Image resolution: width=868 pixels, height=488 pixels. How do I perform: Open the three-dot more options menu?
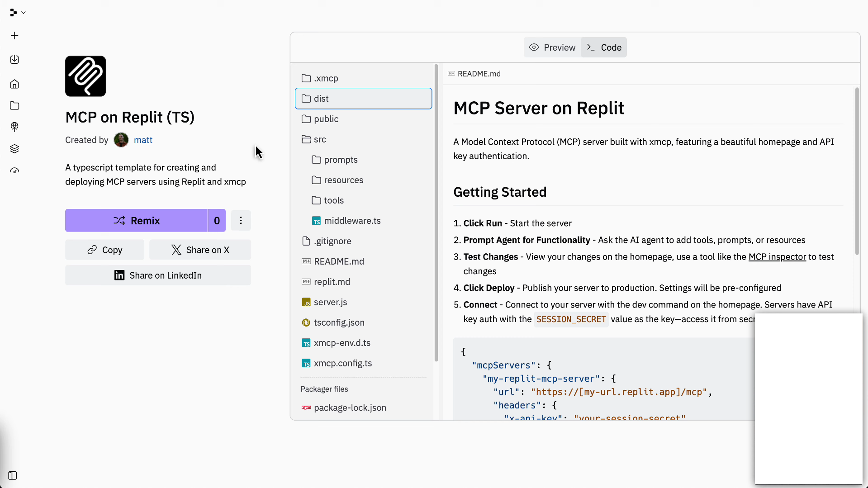(241, 221)
